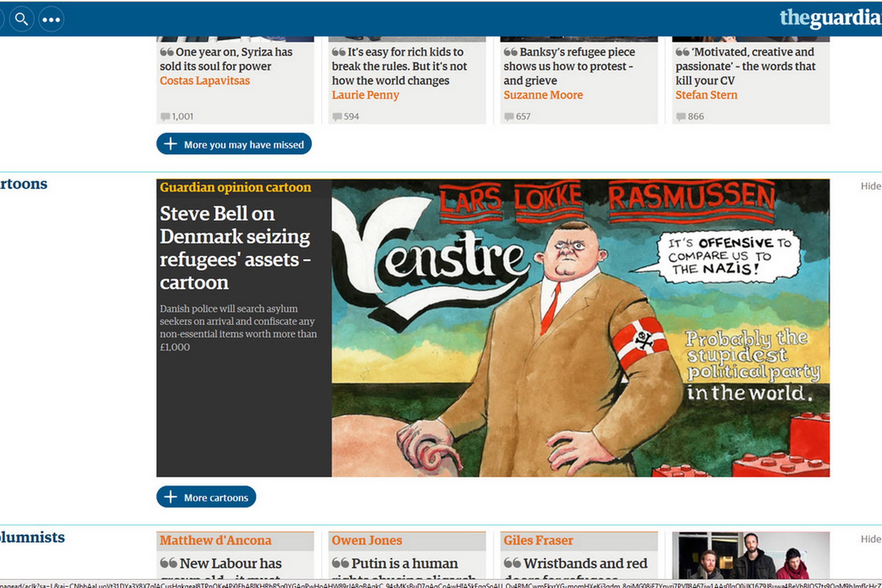Open the three-dots more menu icon
Image resolution: width=882 pixels, height=588 pixels.
click(51, 19)
